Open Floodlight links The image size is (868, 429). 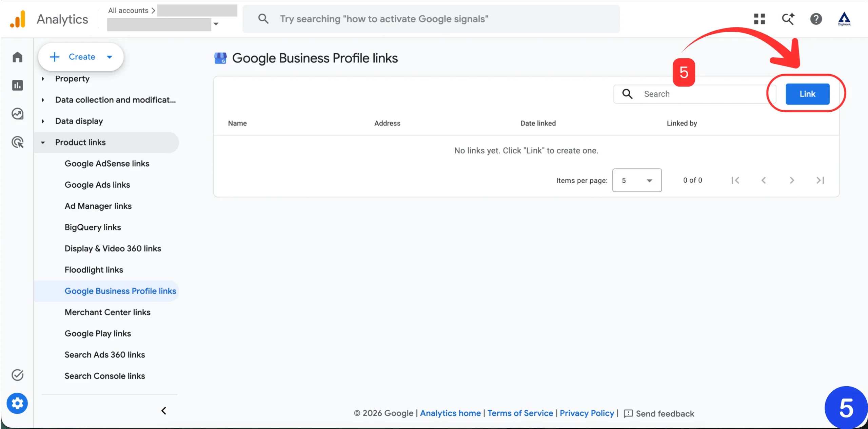point(94,270)
